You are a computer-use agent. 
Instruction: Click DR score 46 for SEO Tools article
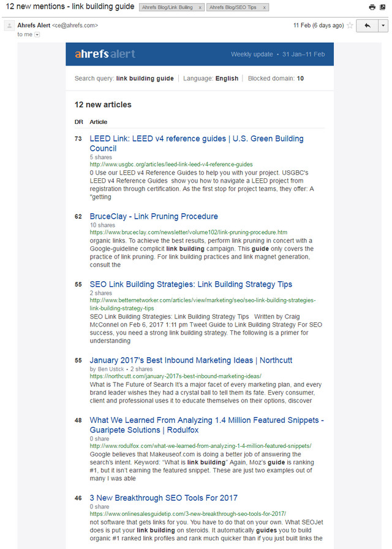point(78,498)
